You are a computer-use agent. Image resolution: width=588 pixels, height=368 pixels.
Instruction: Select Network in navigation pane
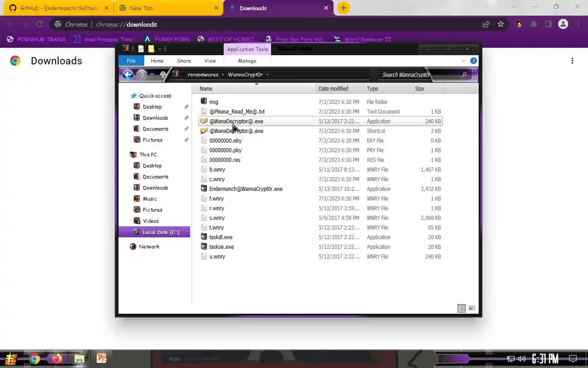(x=145, y=247)
